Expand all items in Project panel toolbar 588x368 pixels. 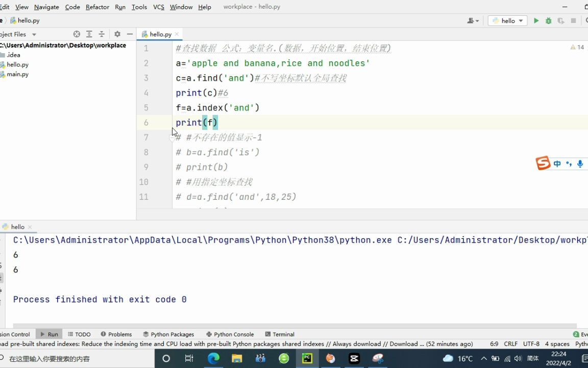click(x=89, y=34)
